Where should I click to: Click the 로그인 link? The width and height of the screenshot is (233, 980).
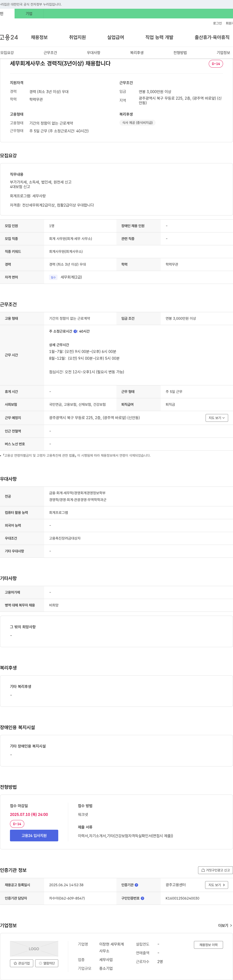217,23
